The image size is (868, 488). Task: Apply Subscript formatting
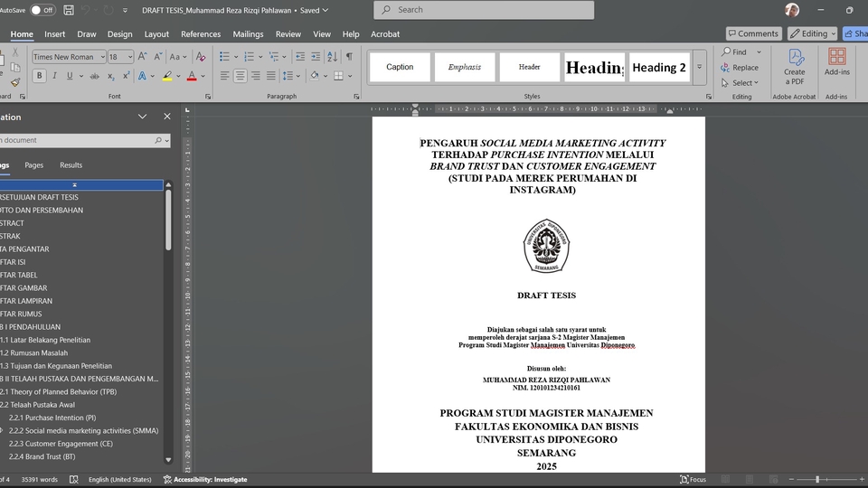[x=110, y=76]
